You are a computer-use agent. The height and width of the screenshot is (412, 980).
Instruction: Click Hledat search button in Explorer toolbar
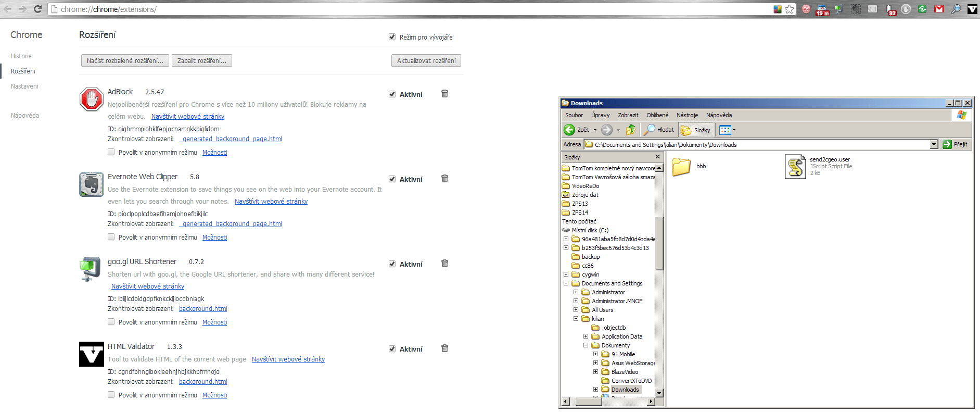tap(659, 130)
